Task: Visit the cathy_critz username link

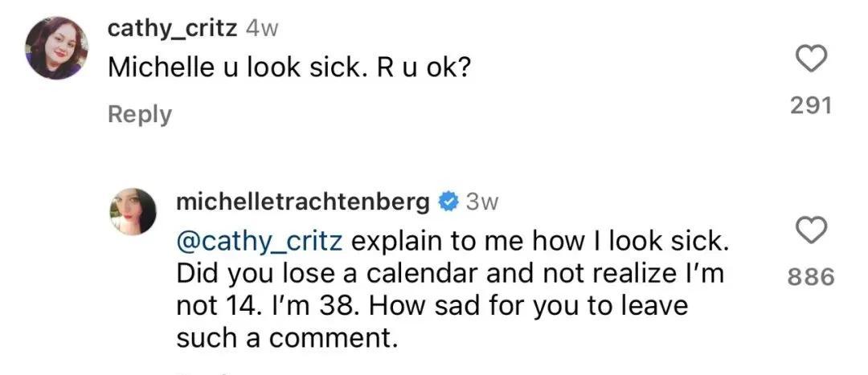Action: click(x=172, y=28)
